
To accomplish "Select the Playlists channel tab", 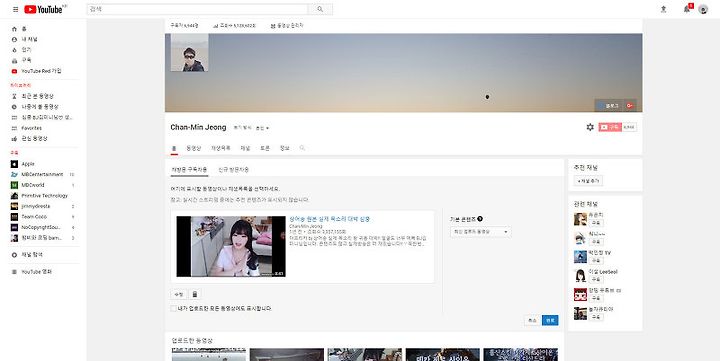I will click(220, 148).
